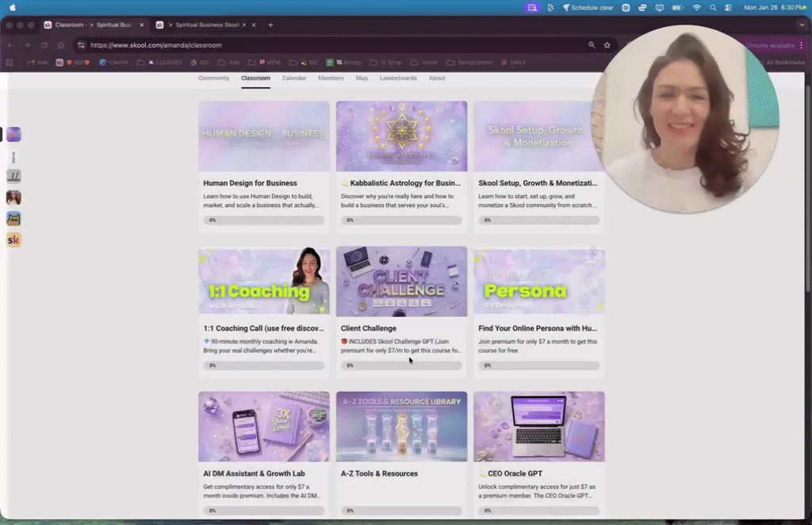Screen dimensions: 812x525
Task: Close the Spiritual Business Skool tab
Action: coord(254,25)
